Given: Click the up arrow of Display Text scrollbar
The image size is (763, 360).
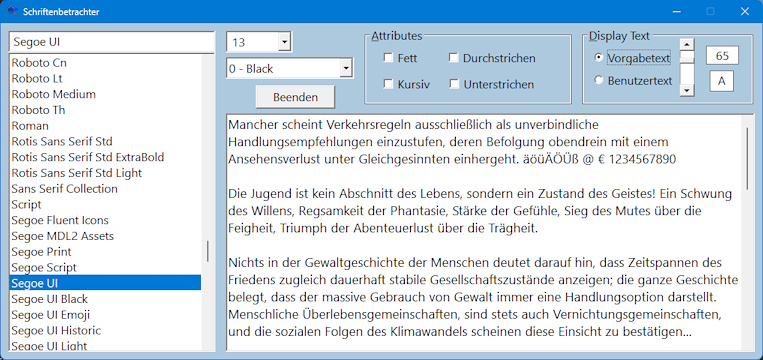Looking at the screenshot, I should click(x=687, y=44).
